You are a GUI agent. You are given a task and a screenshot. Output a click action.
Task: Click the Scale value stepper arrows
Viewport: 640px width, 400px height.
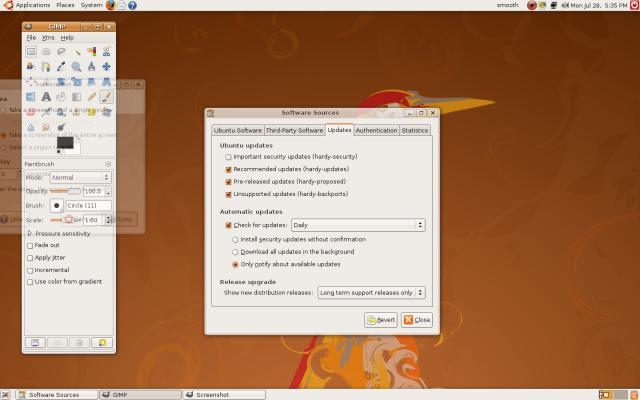pos(108,220)
